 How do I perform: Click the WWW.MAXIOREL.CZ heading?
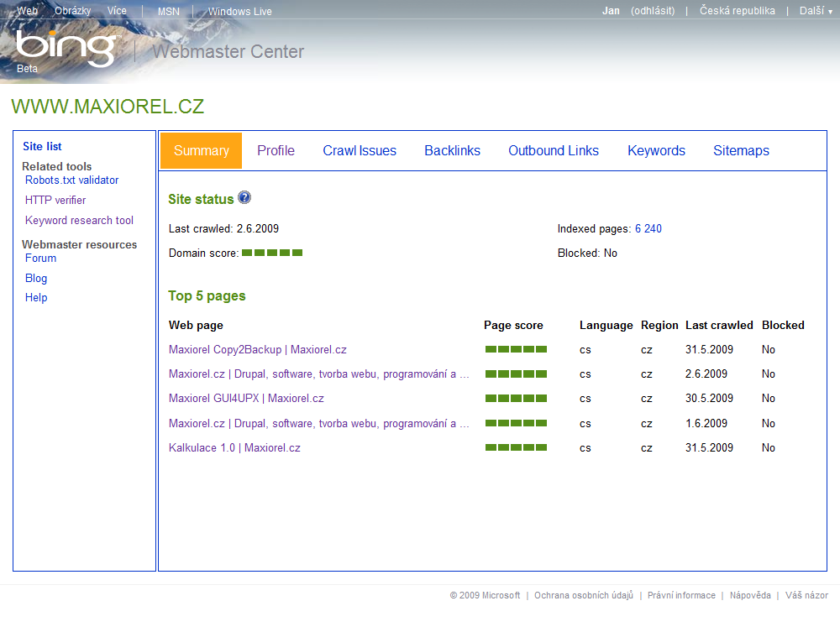[x=108, y=106]
